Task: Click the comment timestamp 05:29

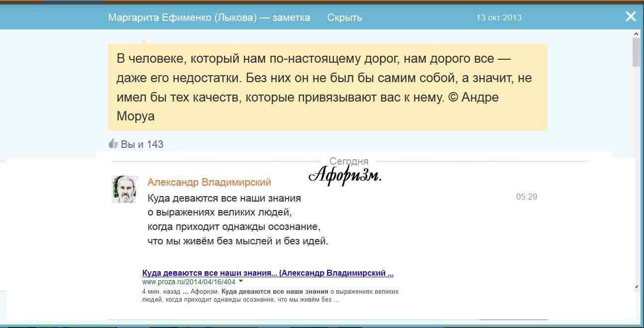Action: click(527, 197)
